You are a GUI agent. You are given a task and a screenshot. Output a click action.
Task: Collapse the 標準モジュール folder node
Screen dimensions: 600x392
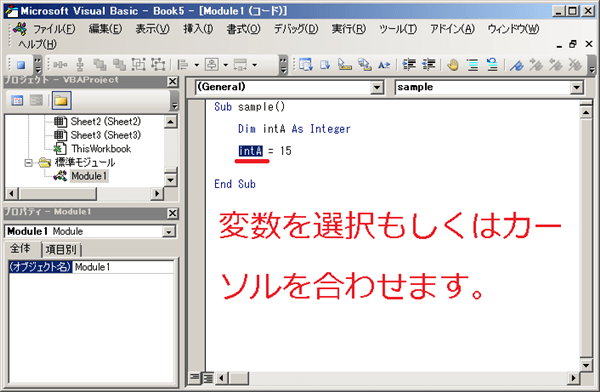coord(28,163)
